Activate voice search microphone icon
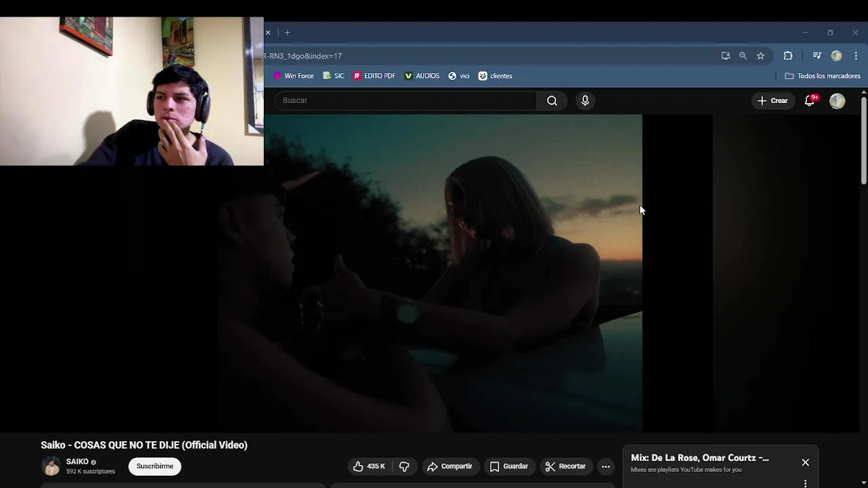868x488 pixels. tap(585, 101)
